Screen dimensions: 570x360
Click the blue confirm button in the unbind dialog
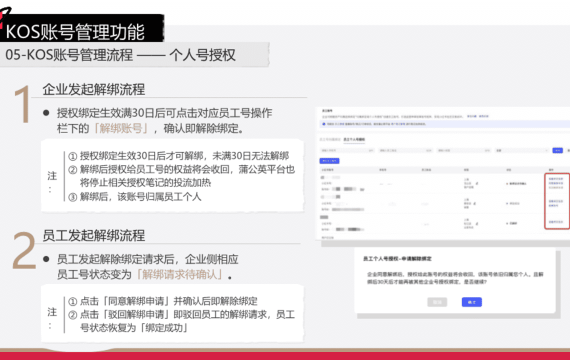[471, 302]
